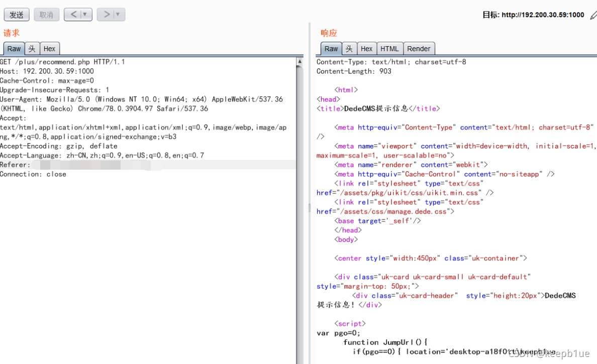The height and width of the screenshot is (364, 597).
Task: Click the Connection: close line
Action: coord(33,174)
